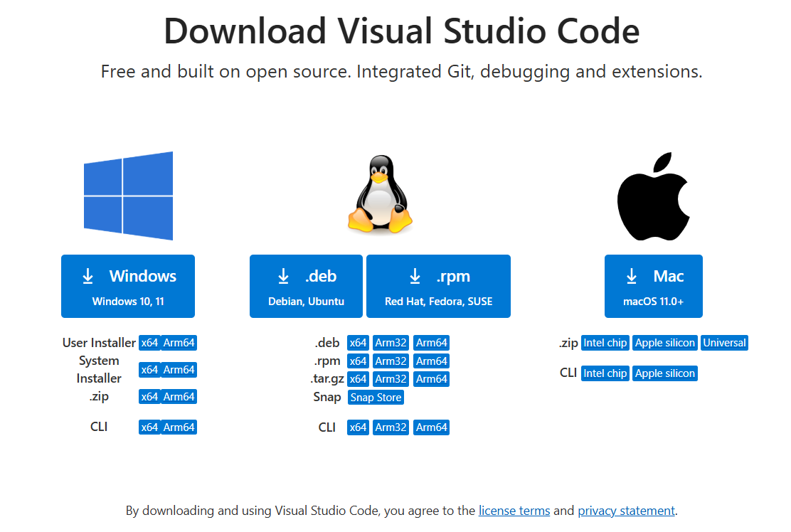Image resolution: width=791 pixels, height=532 pixels.
Task: Get Linux CLI Arm32 build
Action: 391,427
